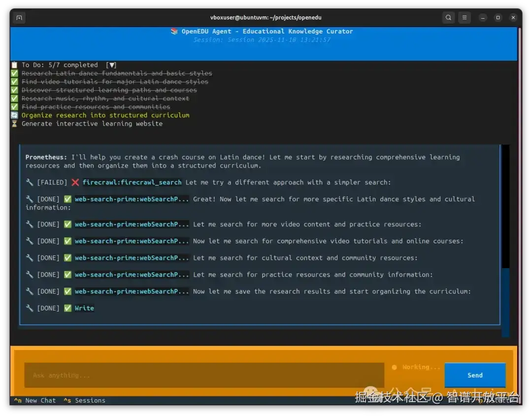Click checkmark for Find video tutorials
This screenshot has height=416, width=532.
14,82
